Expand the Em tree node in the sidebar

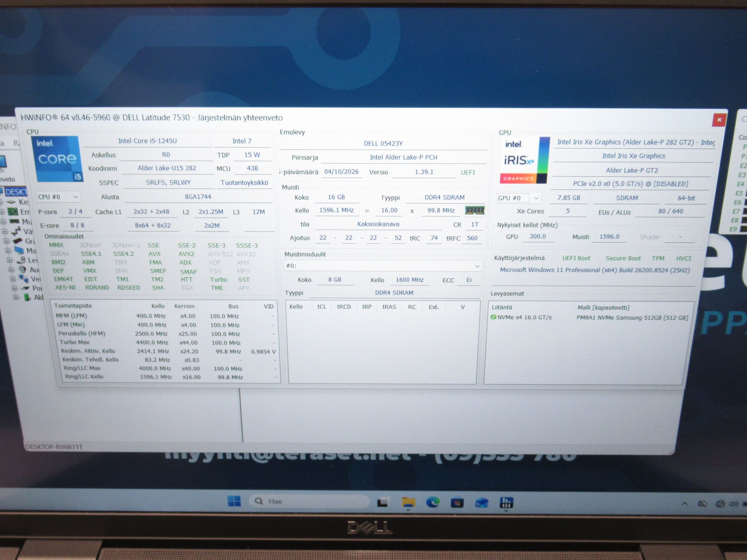pos(3,211)
